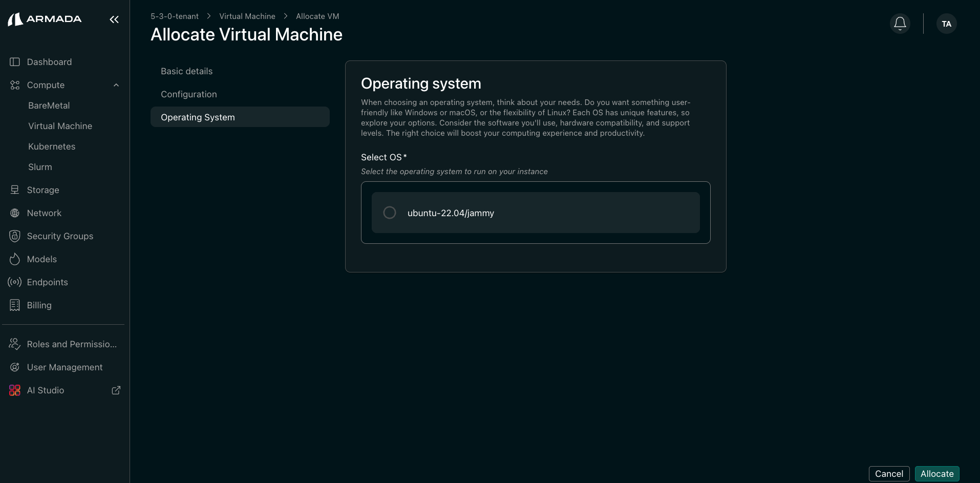Open AI Studio via external link icon
This screenshot has height=483, width=980.
[116, 390]
